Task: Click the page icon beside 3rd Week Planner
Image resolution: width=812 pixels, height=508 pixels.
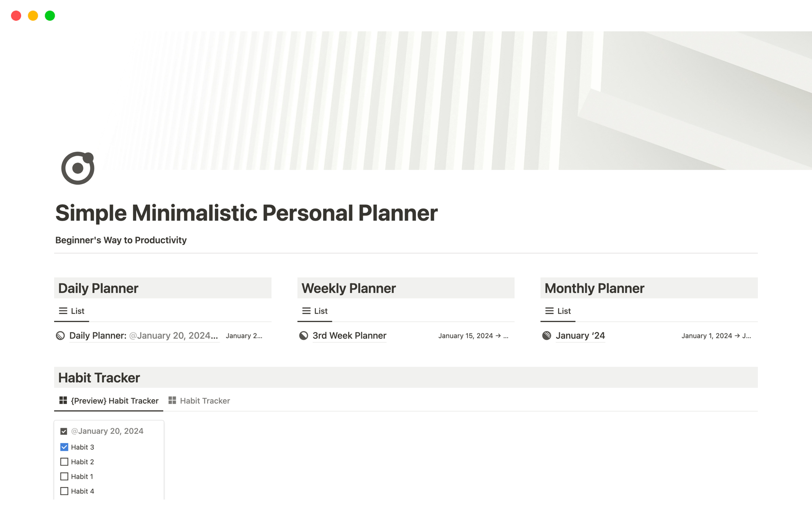Action: point(304,336)
